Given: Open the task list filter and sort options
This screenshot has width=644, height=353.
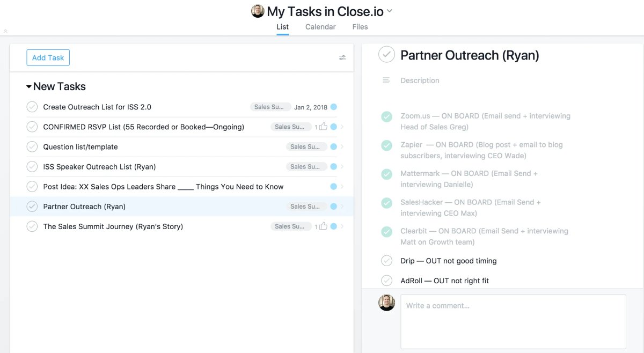Looking at the screenshot, I should (x=342, y=57).
